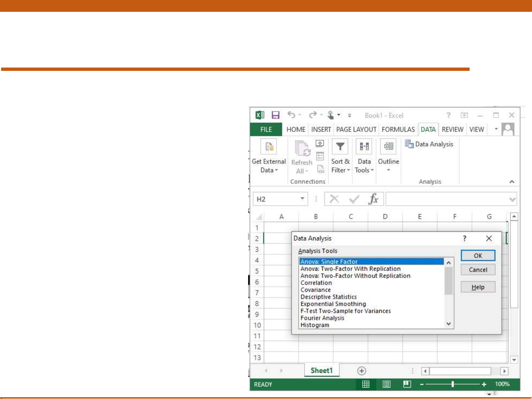
Task: Open the FORMULAS ribbon tab
Action: (x=398, y=130)
